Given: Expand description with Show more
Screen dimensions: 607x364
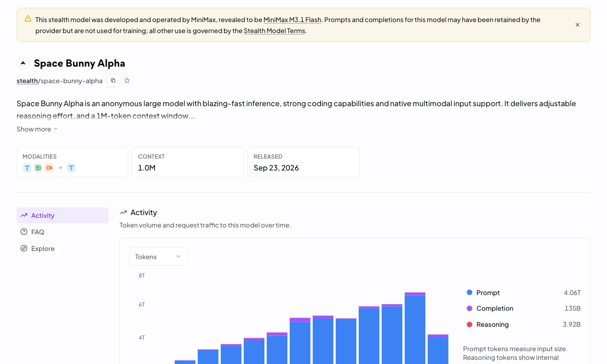Looking at the screenshot, I should point(37,129).
